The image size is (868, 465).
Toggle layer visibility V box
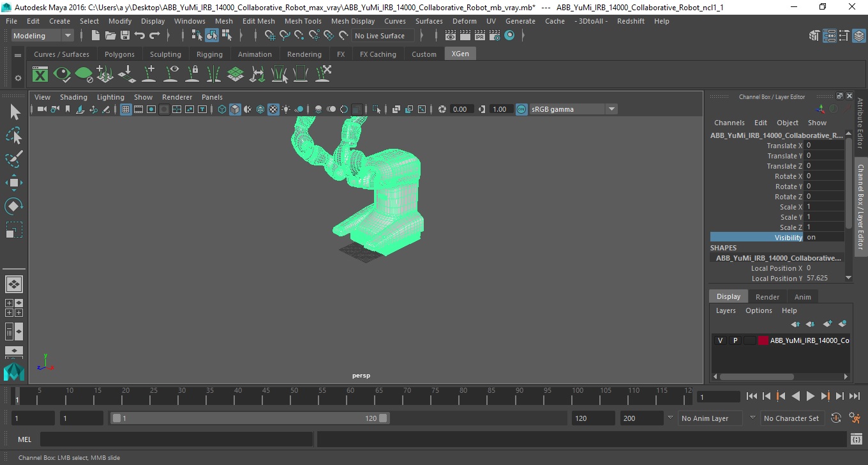(x=720, y=340)
